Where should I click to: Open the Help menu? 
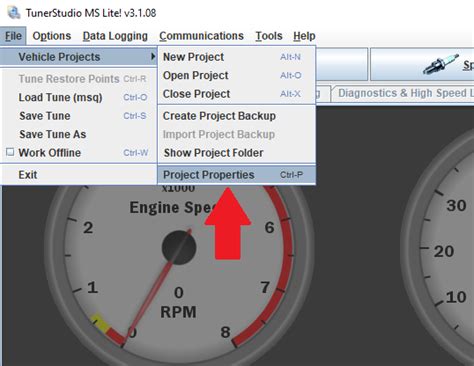tap(304, 36)
